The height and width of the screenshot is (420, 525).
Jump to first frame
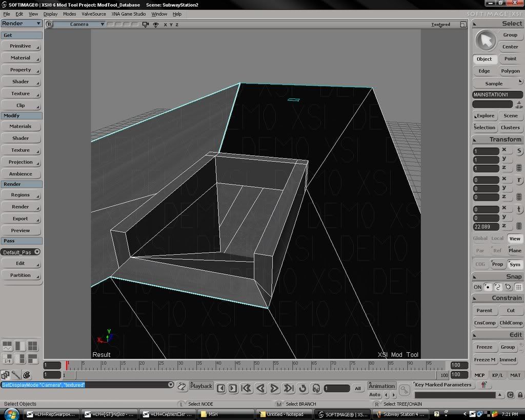246,388
